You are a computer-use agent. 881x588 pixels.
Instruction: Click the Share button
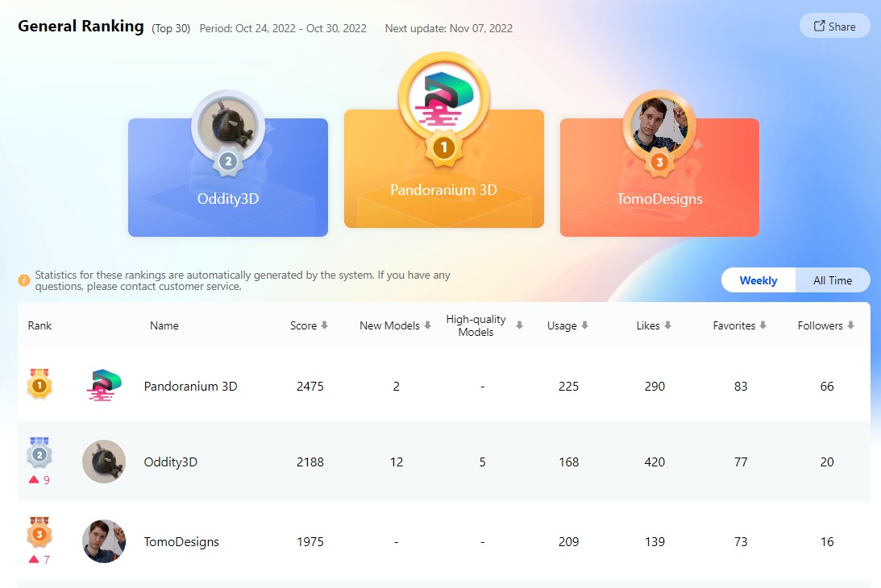[x=834, y=25]
